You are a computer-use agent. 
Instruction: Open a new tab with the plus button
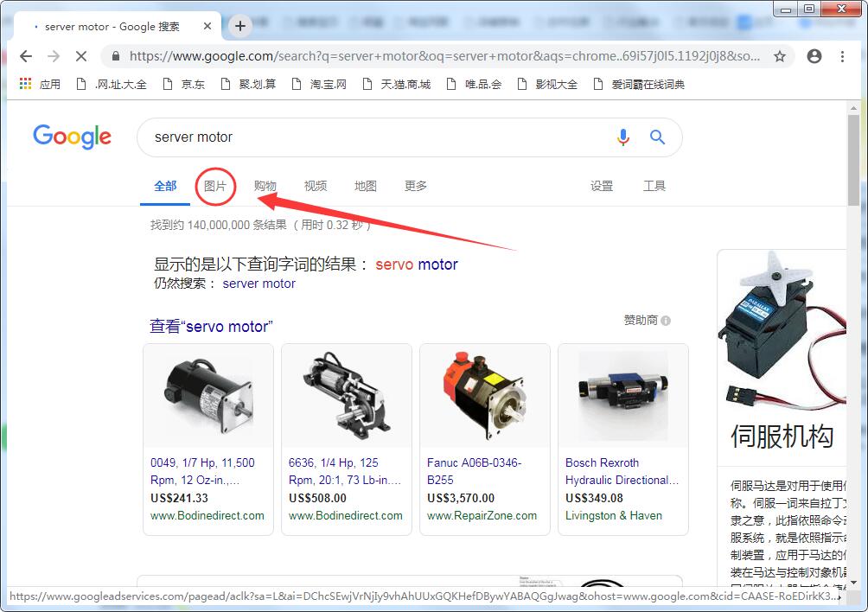click(240, 26)
